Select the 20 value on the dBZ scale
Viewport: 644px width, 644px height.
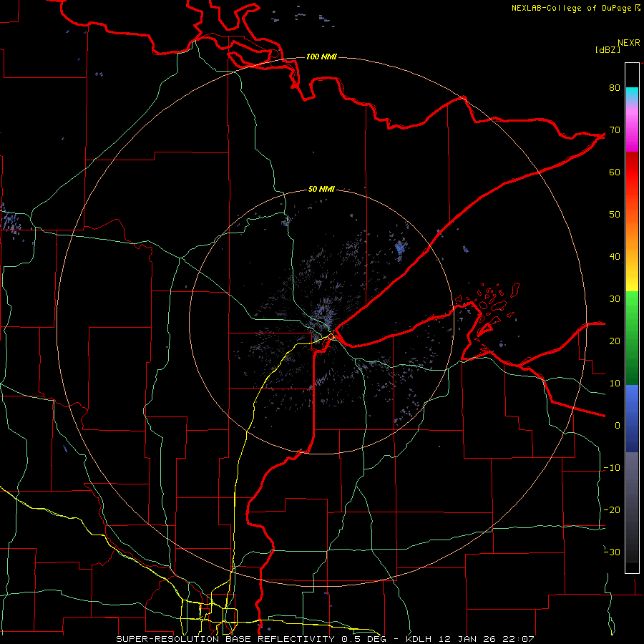click(x=615, y=341)
